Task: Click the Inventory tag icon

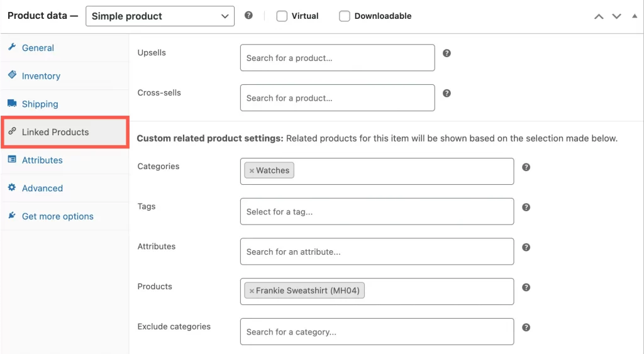Action: (12, 75)
